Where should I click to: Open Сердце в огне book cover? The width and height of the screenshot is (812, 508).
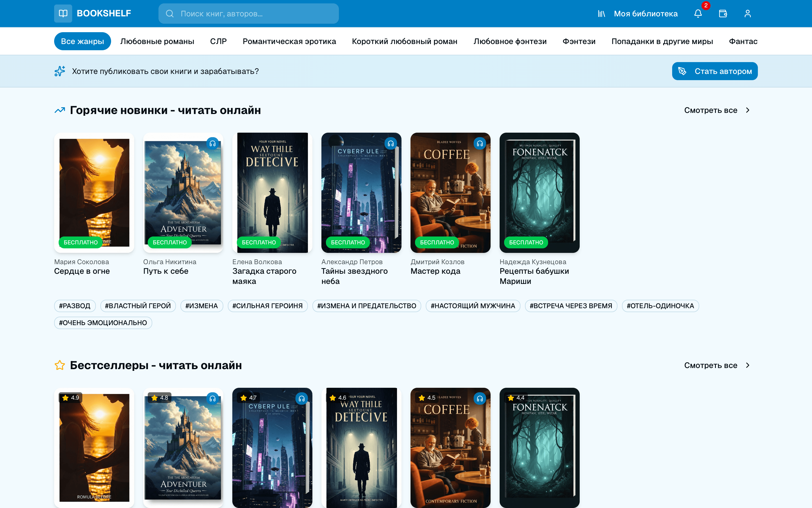(x=94, y=192)
